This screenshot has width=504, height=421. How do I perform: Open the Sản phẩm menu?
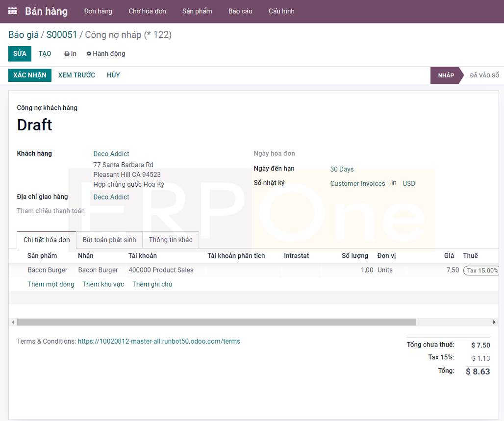197,11
